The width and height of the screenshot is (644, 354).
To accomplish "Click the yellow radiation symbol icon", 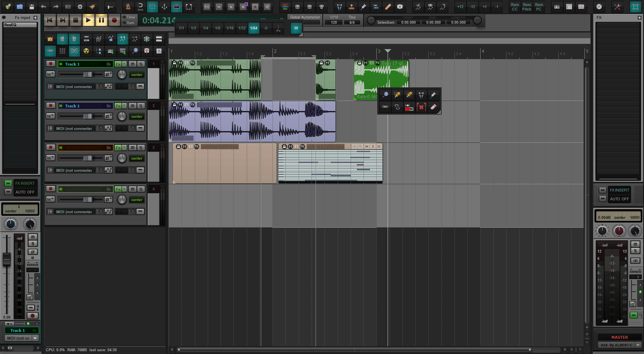I will [x=87, y=51].
